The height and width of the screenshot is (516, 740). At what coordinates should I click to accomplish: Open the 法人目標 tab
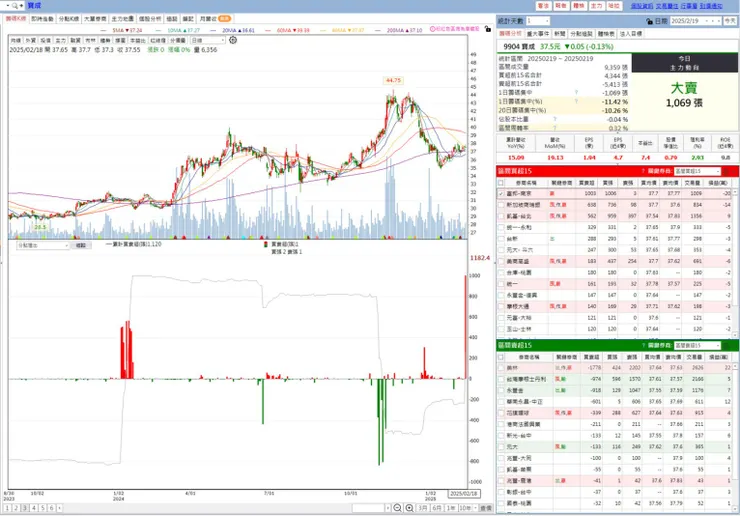[x=631, y=34]
